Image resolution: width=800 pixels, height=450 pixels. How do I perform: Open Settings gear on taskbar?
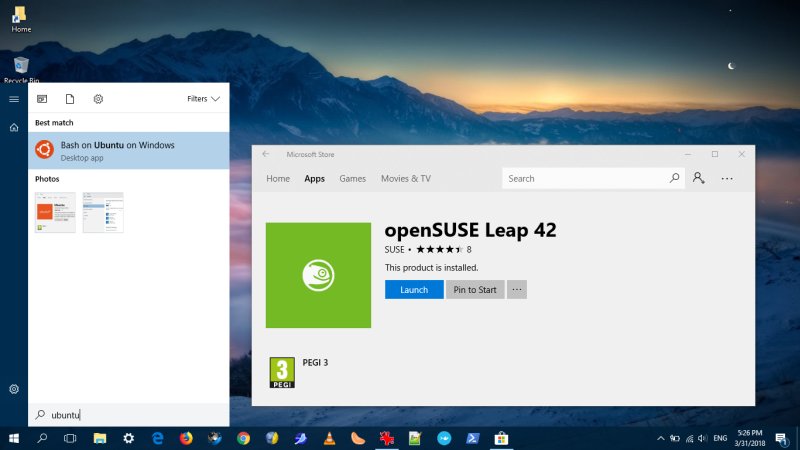pos(129,438)
